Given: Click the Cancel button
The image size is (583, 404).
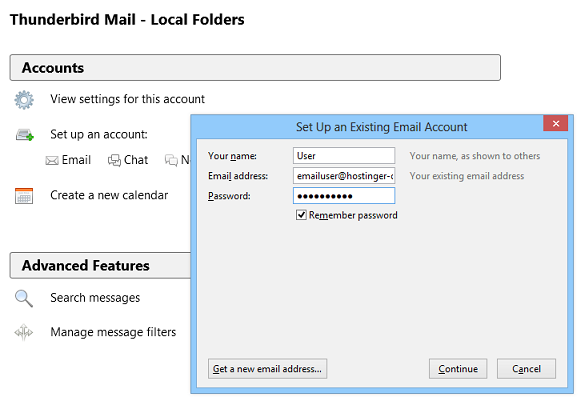Looking at the screenshot, I should (x=526, y=369).
